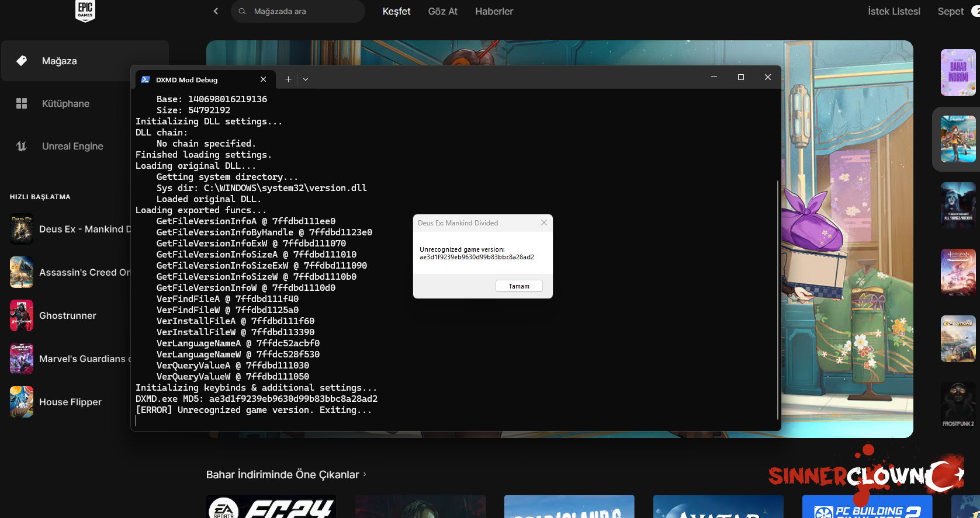Click the Mağaza tag icon
The width and height of the screenshot is (980, 518).
click(22, 61)
